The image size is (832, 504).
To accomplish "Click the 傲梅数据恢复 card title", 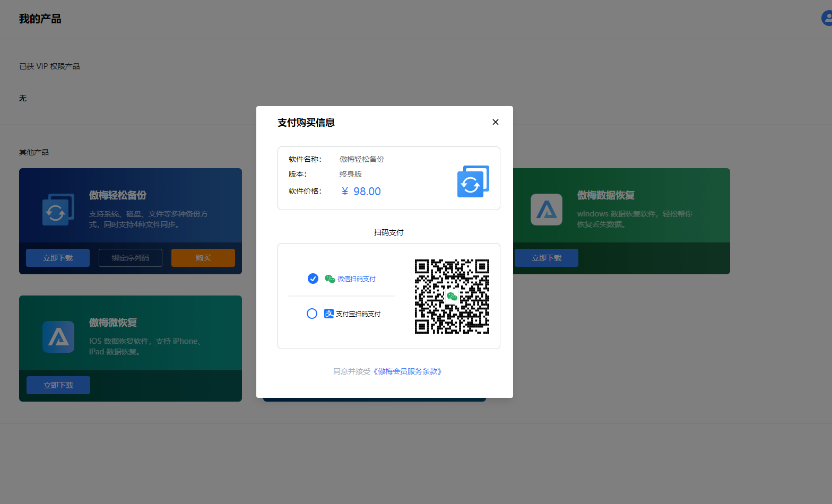I will click(606, 195).
